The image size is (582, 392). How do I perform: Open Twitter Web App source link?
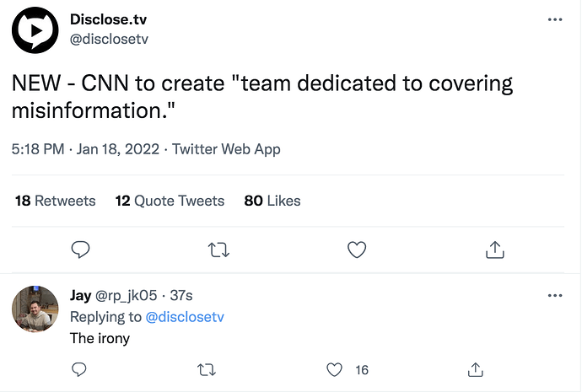(x=226, y=149)
